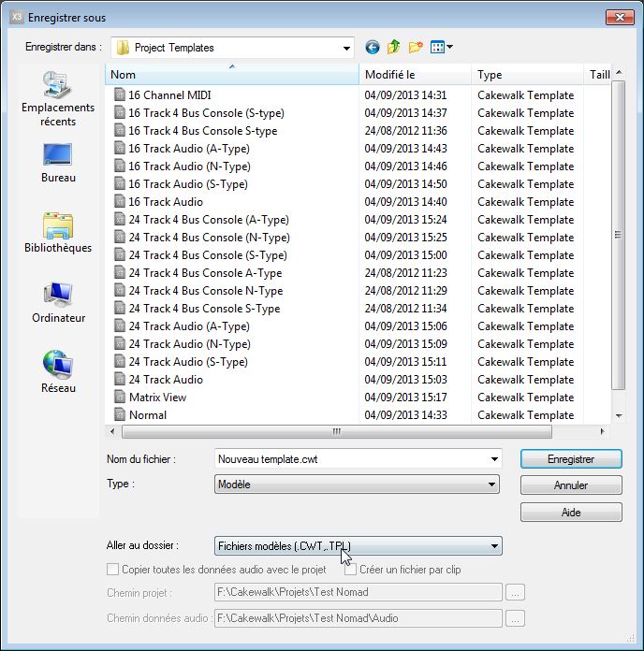Viewport: 644px width, 651px height.
Task: Click file icon of Matrix View
Action: pyautogui.click(x=119, y=397)
